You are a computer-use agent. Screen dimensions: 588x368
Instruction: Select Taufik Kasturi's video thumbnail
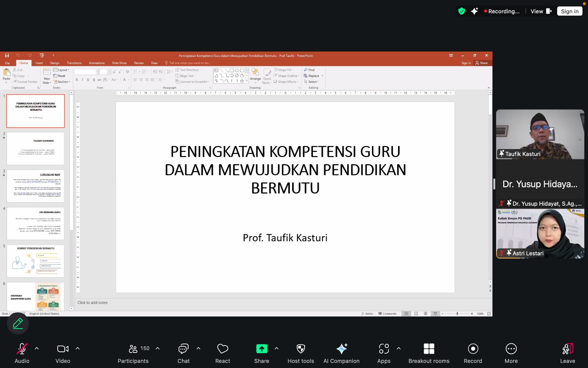coord(540,134)
